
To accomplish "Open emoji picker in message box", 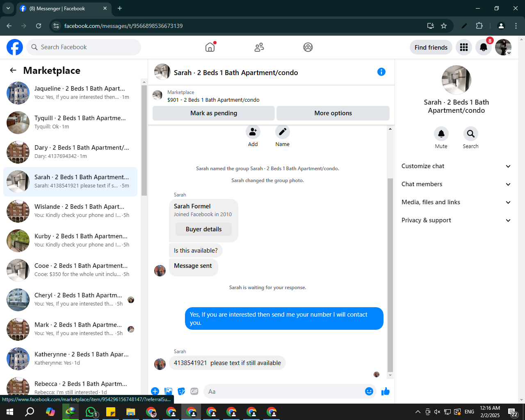I will click(x=369, y=391).
